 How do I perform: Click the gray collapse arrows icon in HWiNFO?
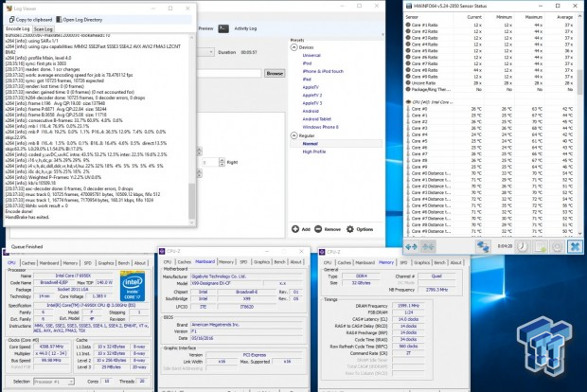tap(428, 247)
